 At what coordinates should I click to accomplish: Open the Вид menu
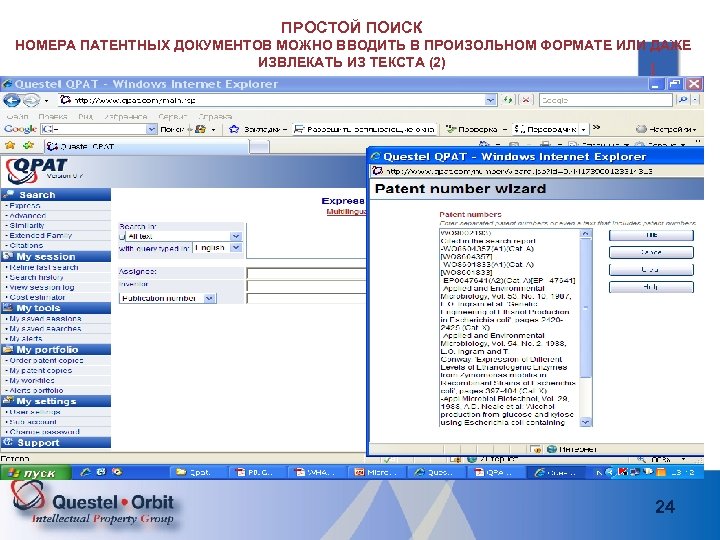click(85, 117)
